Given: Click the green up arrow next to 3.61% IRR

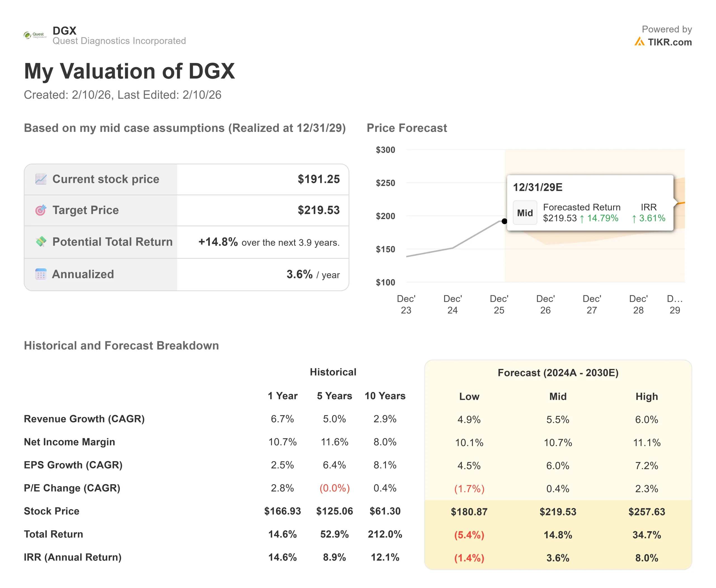Looking at the screenshot, I should click(x=634, y=218).
